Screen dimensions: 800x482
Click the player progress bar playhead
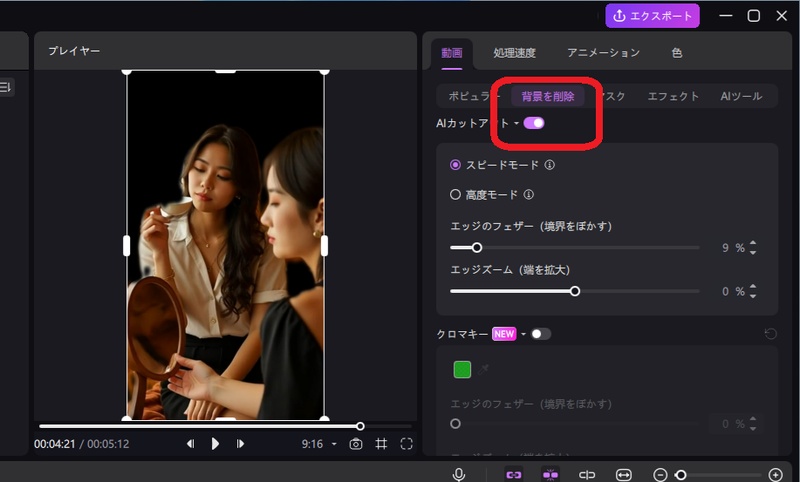pos(360,426)
